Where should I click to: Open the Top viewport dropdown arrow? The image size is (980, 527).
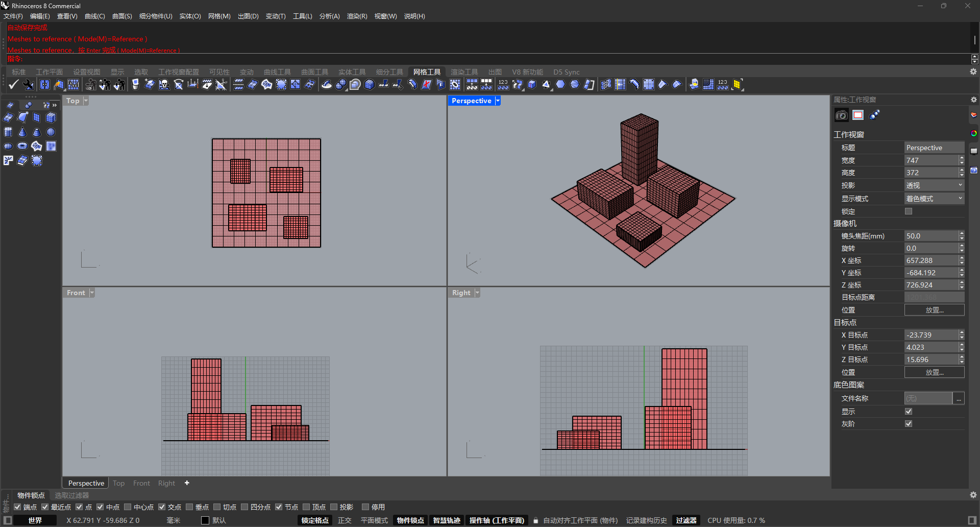click(x=86, y=101)
